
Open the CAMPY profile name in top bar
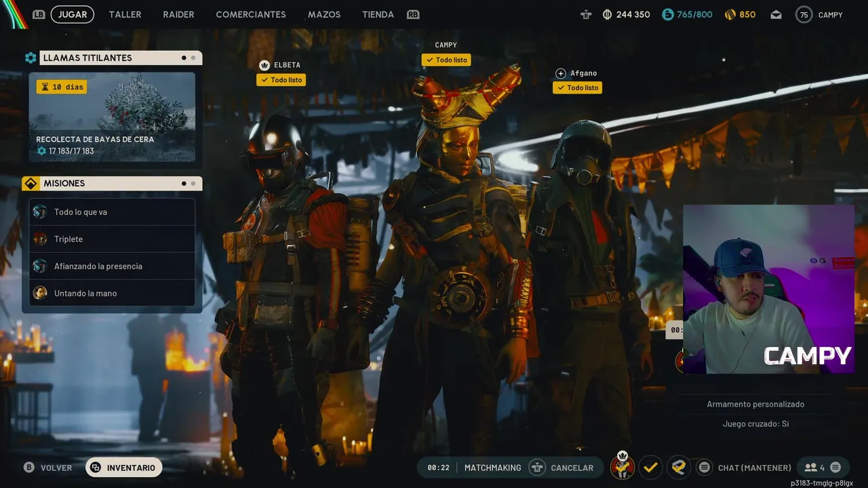(x=830, y=14)
